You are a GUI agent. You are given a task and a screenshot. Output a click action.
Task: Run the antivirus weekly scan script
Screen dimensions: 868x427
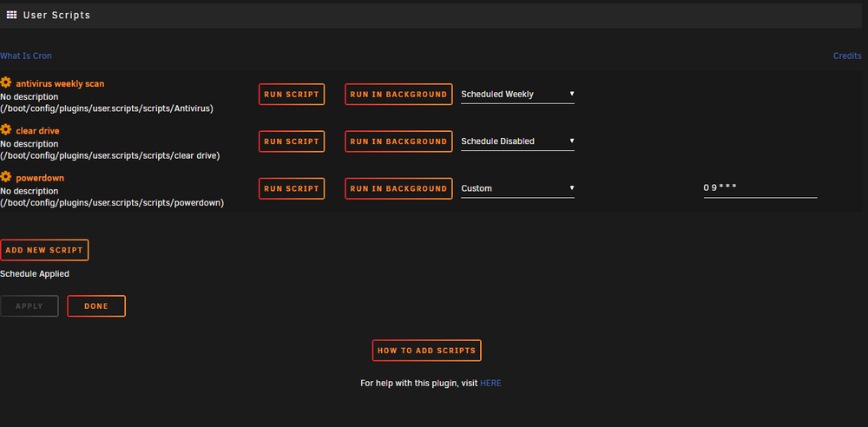click(292, 94)
